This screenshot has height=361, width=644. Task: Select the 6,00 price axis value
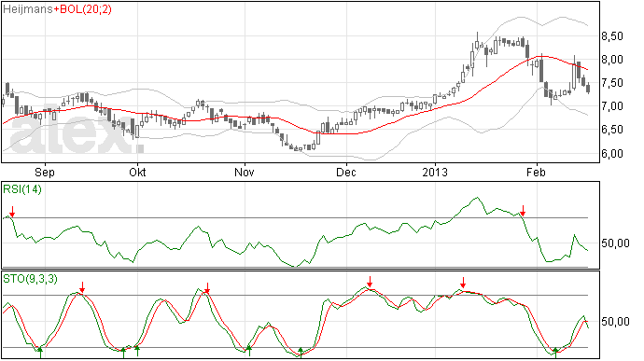612,154
